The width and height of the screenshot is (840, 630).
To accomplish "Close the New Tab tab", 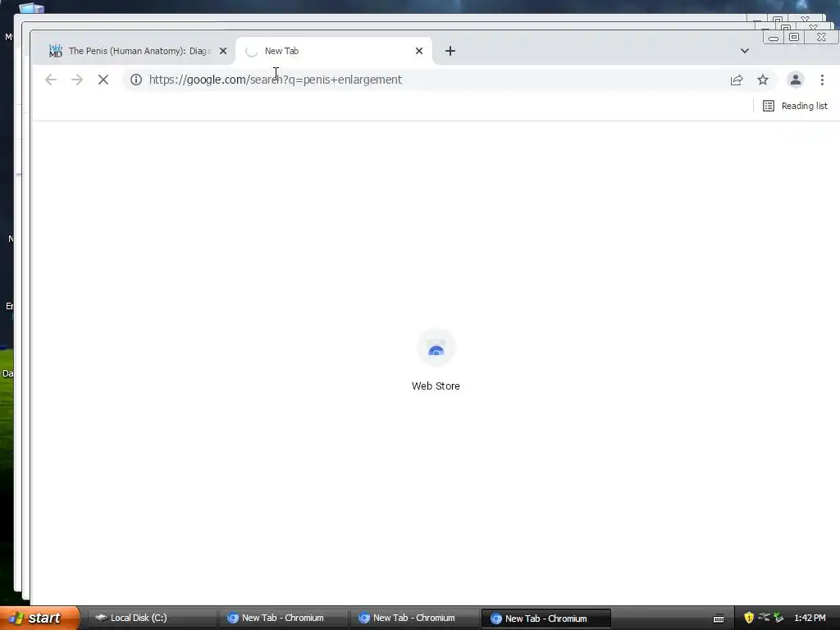I will 419,51.
